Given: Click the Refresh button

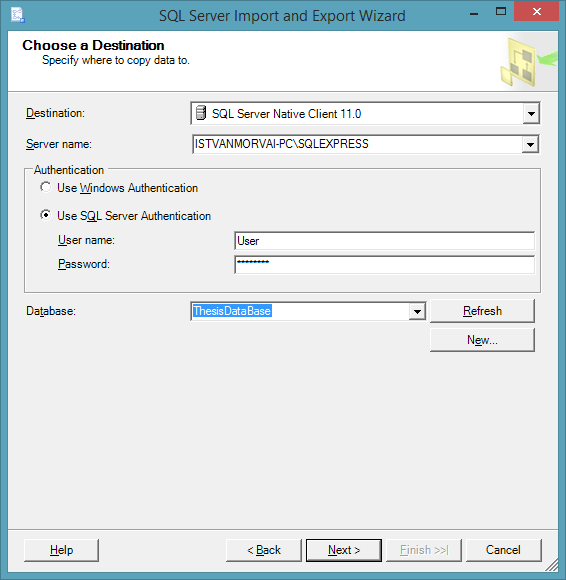Looking at the screenshot, I should click(482, 311).
